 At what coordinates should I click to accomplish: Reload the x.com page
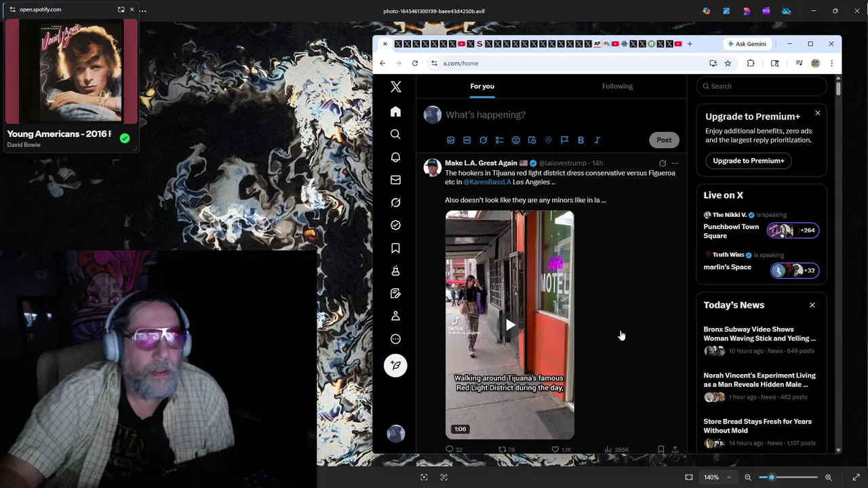point(415,63)
